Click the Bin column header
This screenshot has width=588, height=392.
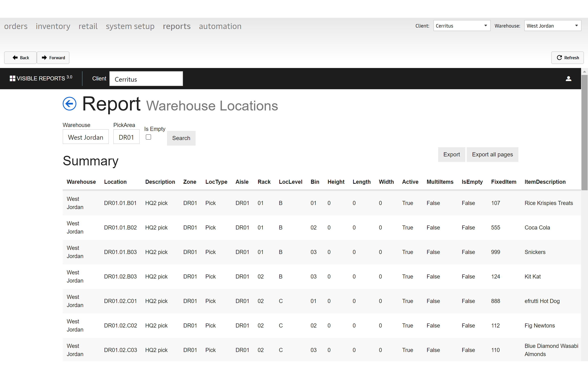click(315, 182)
